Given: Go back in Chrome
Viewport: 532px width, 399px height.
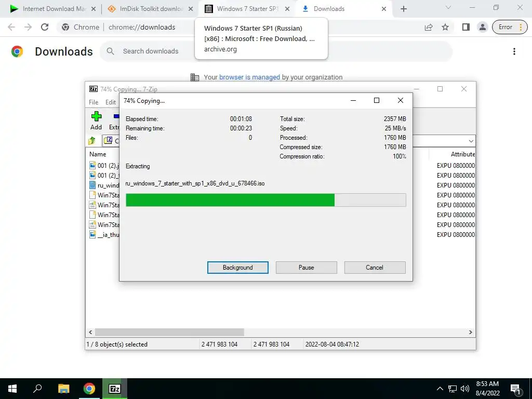Looking at the screenshot, I should click(x=11, y=27).
